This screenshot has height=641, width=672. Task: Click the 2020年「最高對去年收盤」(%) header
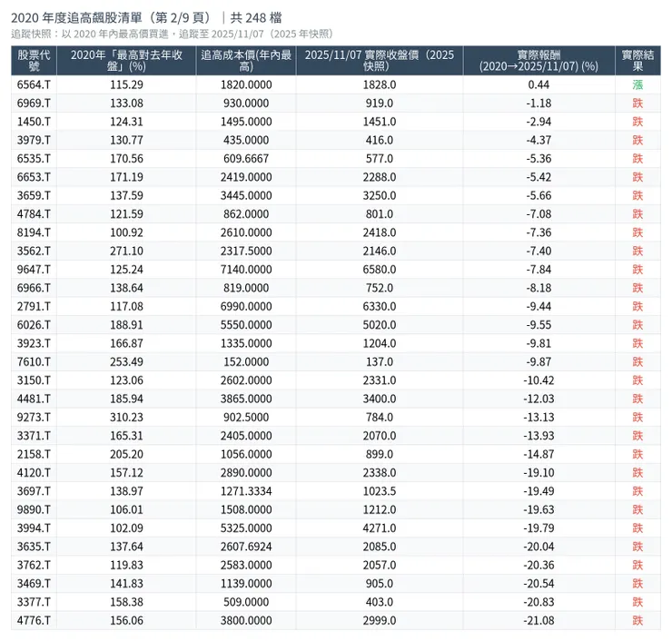point(126,61)
